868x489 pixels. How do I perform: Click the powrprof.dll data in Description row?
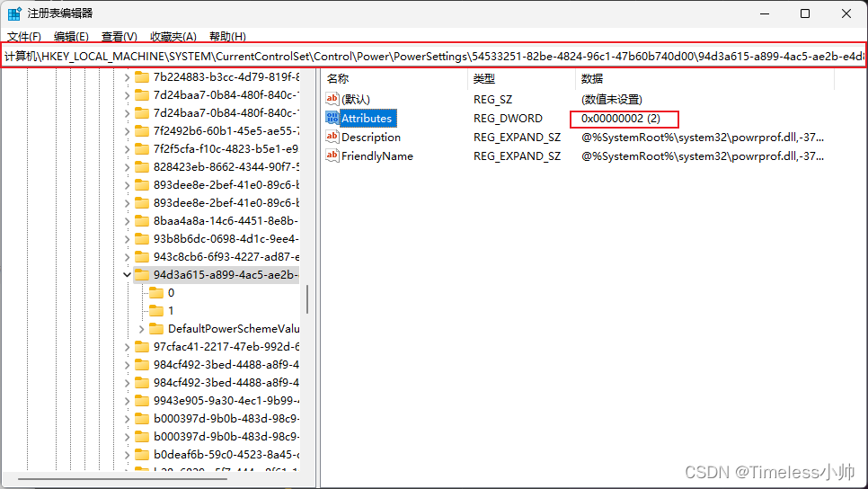[703, 137]
